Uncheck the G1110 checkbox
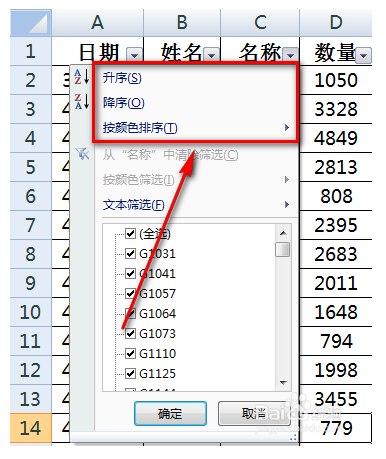 click(x=130, y=353)
